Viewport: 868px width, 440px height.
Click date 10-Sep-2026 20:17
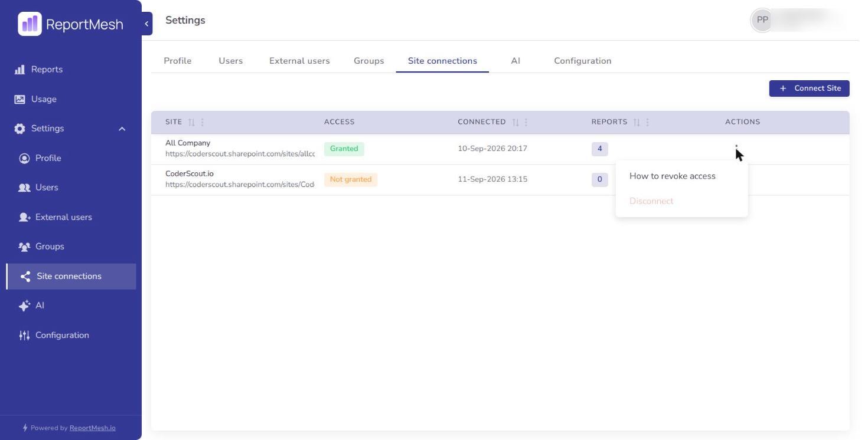(492, 149)
